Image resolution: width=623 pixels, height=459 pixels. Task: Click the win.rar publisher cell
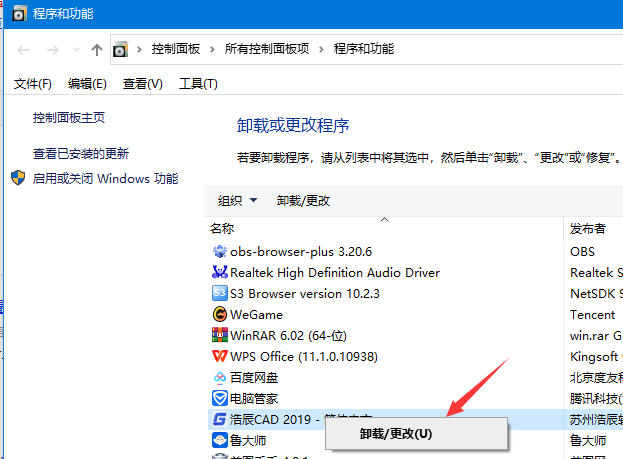point(596,336)
